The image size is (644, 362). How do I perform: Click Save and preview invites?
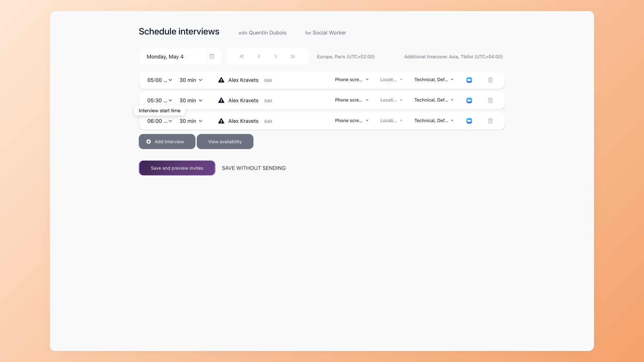pyautogui.click(x=177, y=168)
